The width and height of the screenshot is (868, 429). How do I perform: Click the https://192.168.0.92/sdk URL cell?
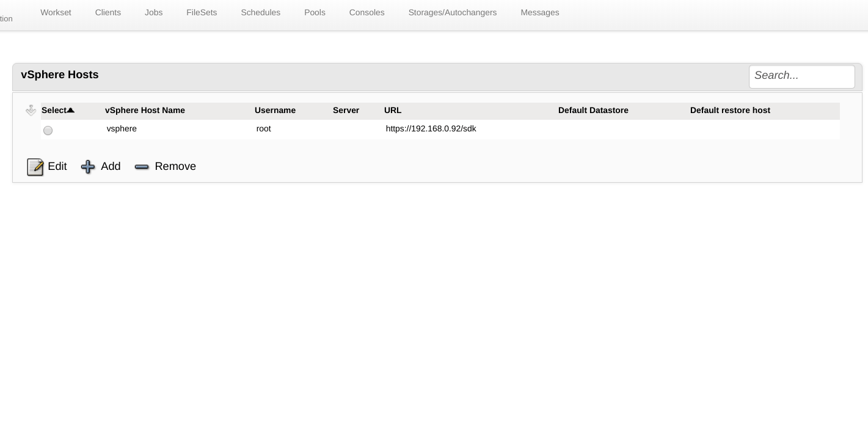(x=431, y=129)
